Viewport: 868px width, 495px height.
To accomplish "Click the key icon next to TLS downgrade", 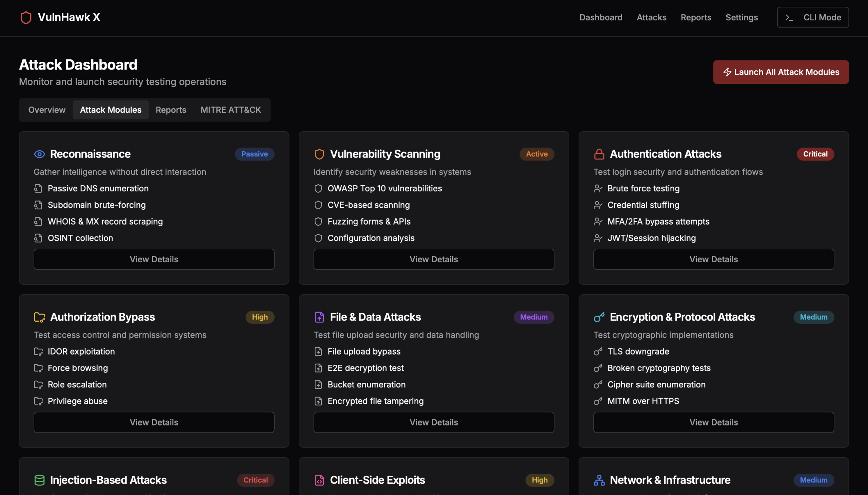I will click(598, 351).
